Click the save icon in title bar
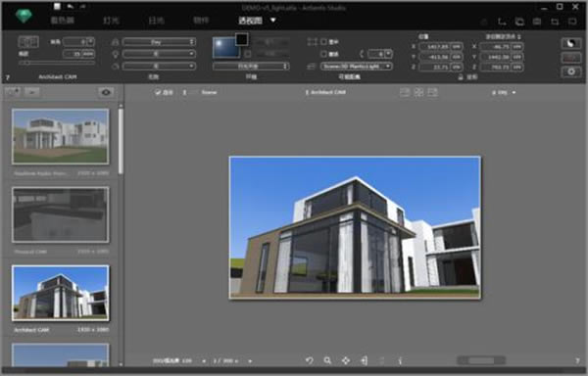Screen dimensions: 588x376 (57, 6)
